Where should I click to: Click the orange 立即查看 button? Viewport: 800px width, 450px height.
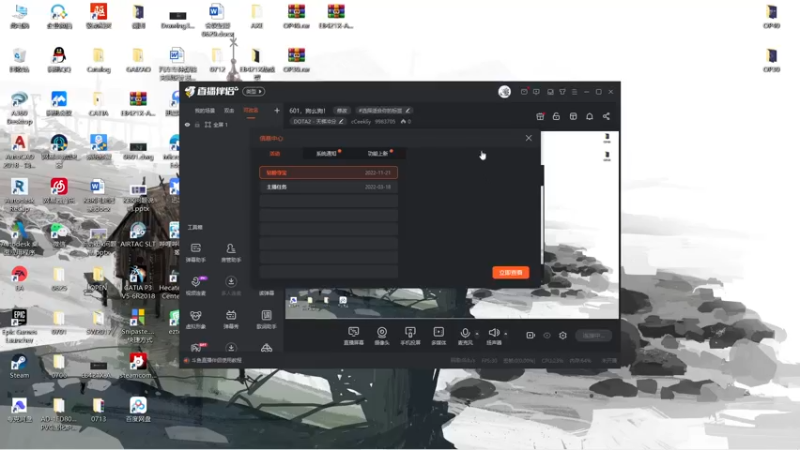[x=510, y=272]
